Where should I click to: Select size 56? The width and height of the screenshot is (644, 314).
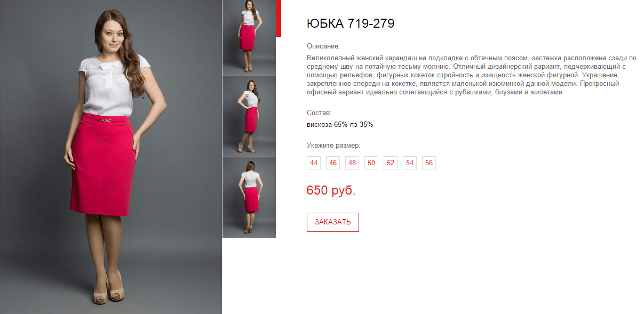click(429, 163)
